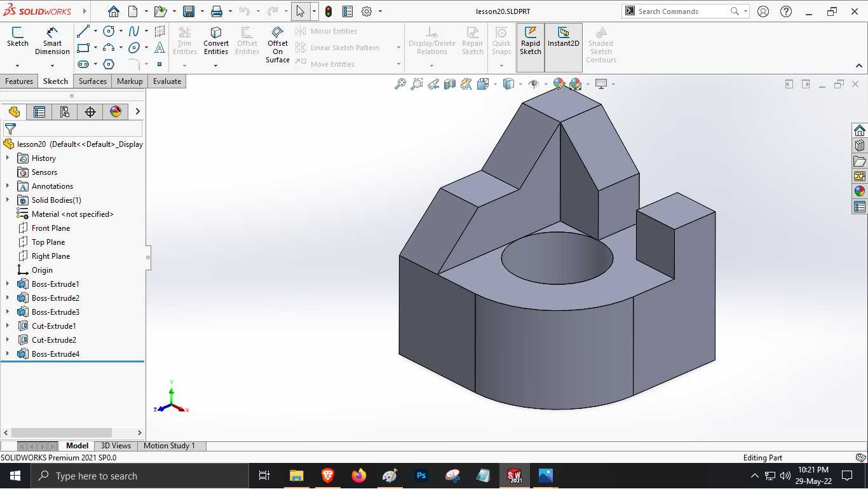The width and height of the screenshot is (868, 496).
Task: Open Appearances color ball in right task pane
Action: pos(860,191)
